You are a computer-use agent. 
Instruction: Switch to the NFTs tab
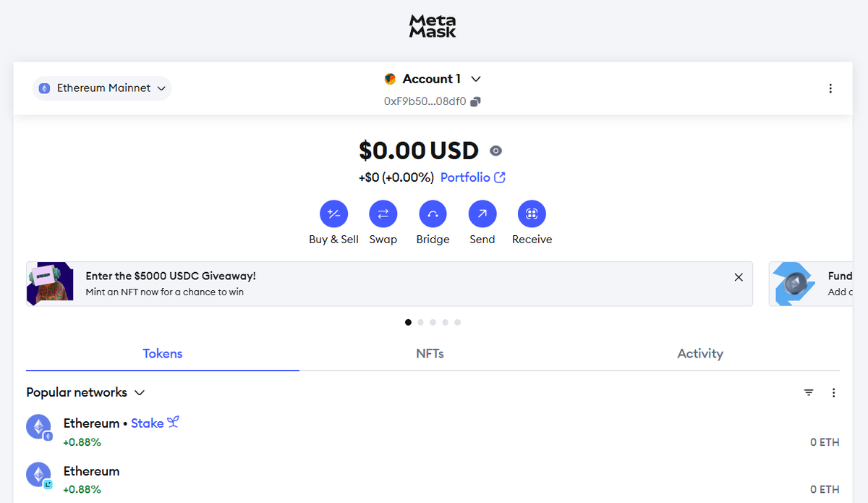click(x=430, y=354)
